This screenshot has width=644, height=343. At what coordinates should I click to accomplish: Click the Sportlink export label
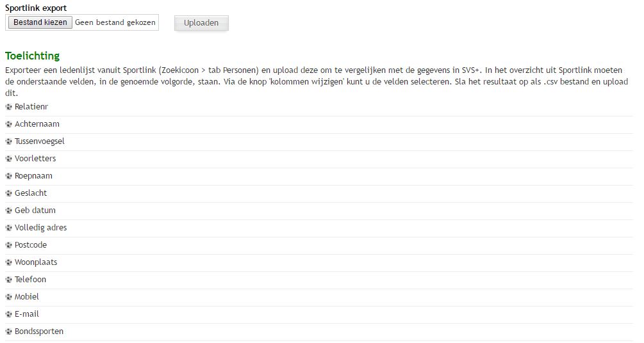[36, 8]
